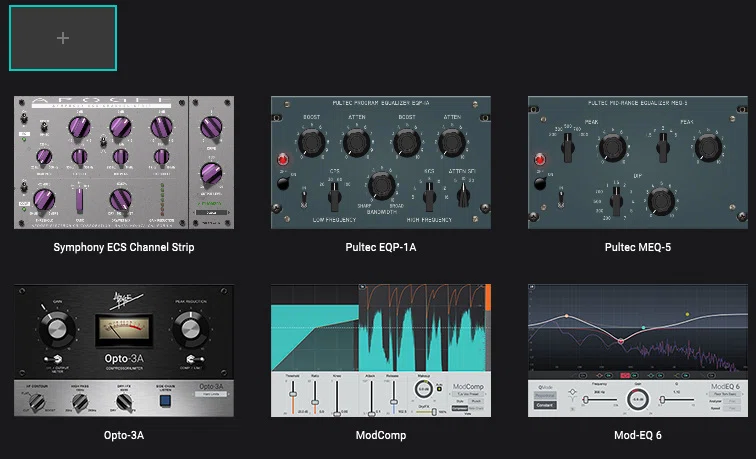Click the "Mod-EQ 6" caption text
Screen dimensions: 756x459
point(638,435)
